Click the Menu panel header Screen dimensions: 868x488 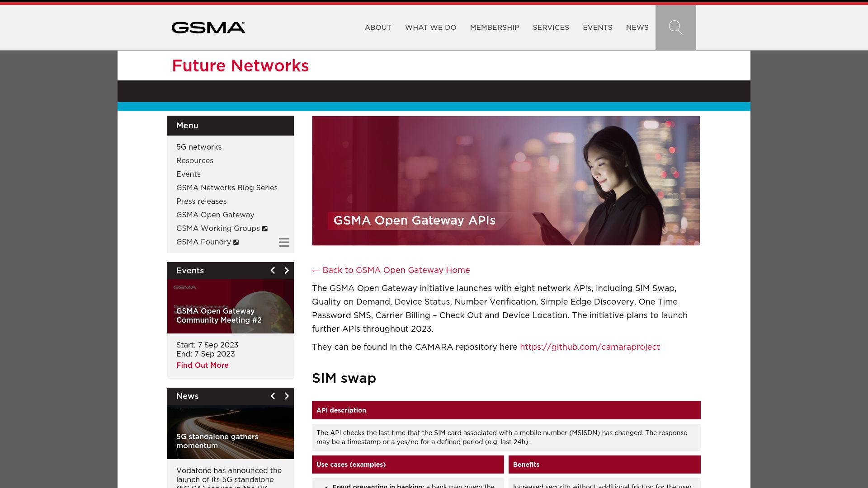(231, 126)
